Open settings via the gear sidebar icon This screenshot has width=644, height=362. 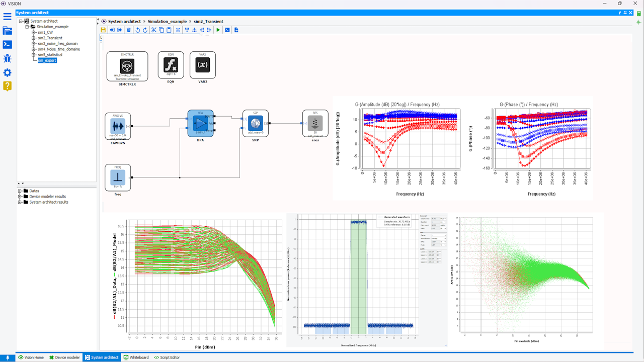7,72
